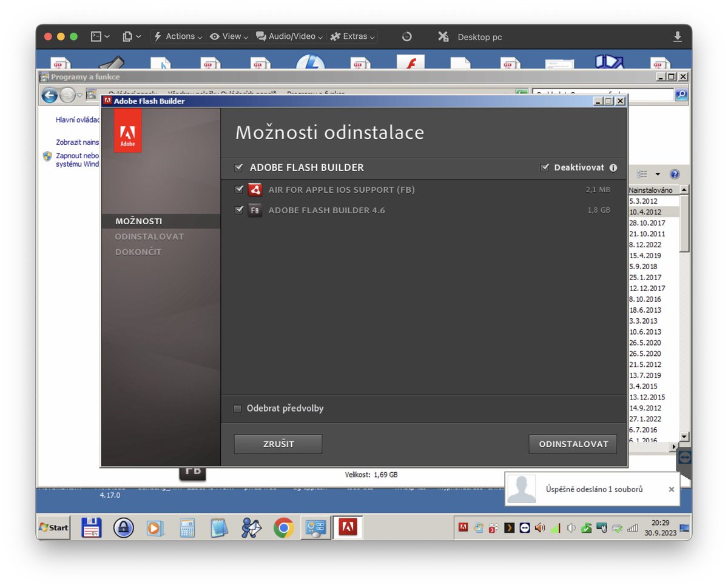Click the FB icon beside Flash Builder 4.6

[255, 210]
